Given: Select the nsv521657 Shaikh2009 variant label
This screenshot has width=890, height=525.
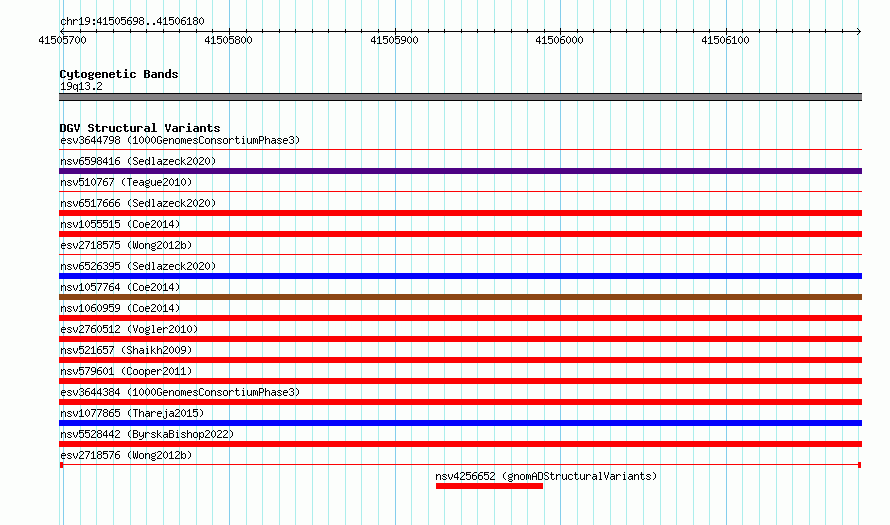Looking at the screenshot, I should click(126, 350).
